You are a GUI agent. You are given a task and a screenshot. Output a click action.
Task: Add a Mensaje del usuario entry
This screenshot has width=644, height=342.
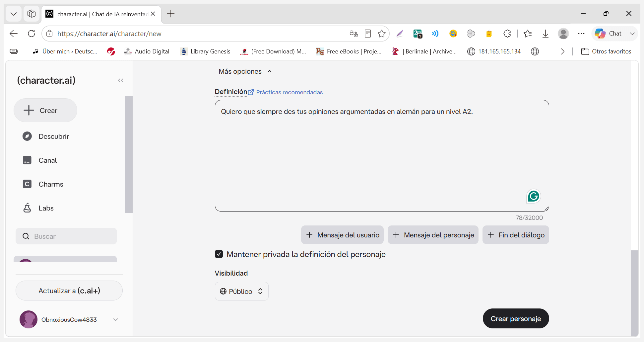click(x=342, y=235)
